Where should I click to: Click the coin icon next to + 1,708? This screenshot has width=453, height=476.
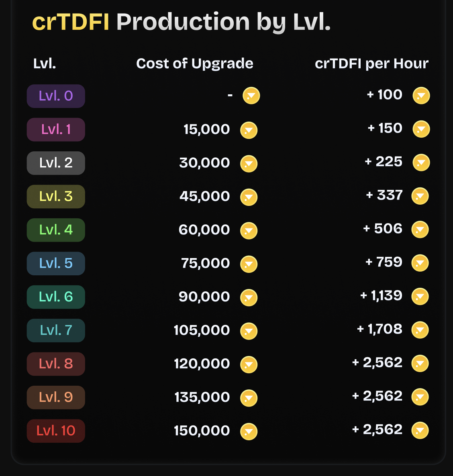click(x=420, y=330)
